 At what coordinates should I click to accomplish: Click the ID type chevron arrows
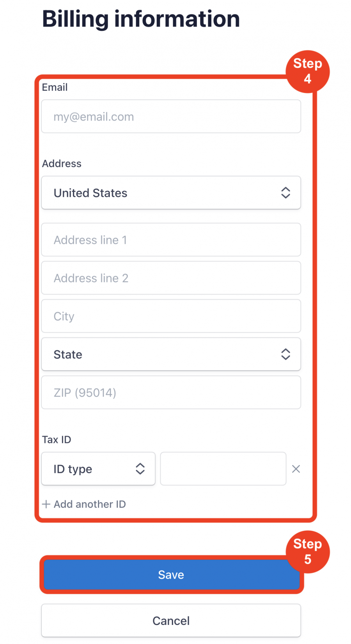[140, 469]
